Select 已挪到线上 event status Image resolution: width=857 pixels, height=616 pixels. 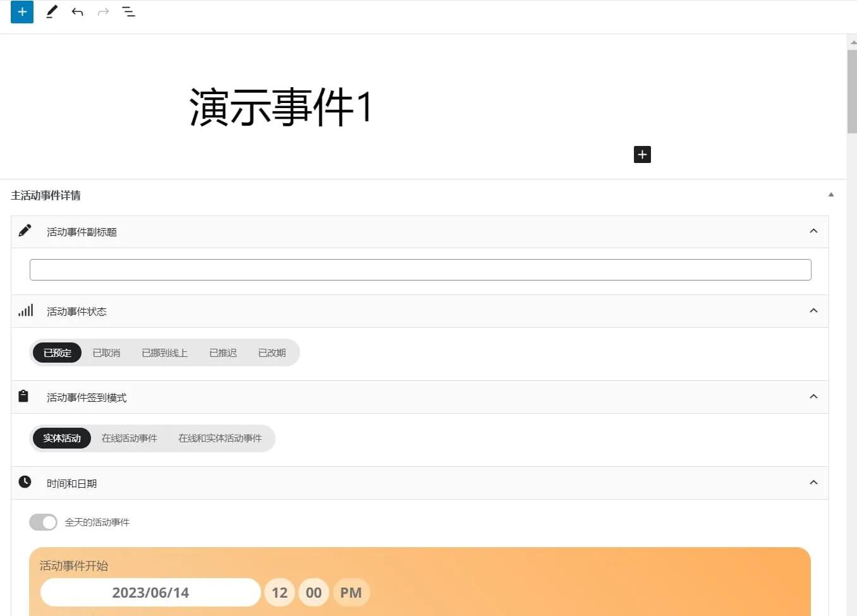[164, 353]
